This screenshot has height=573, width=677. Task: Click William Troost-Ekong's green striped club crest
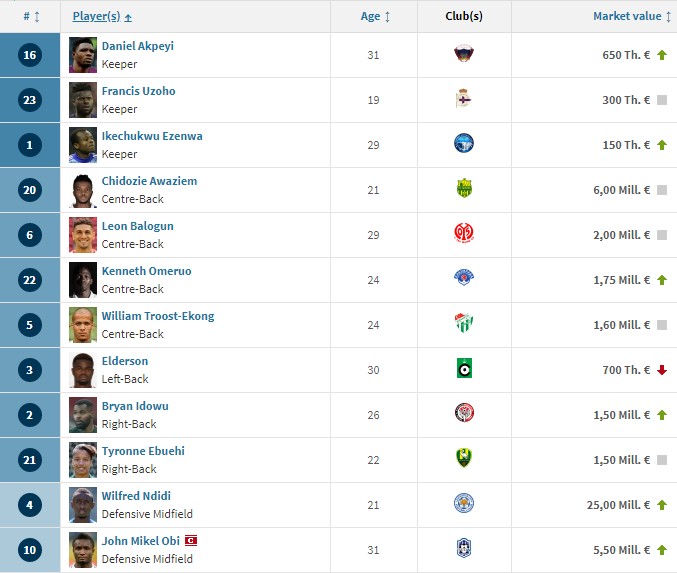pyautogui.click(x=464, y=323)
